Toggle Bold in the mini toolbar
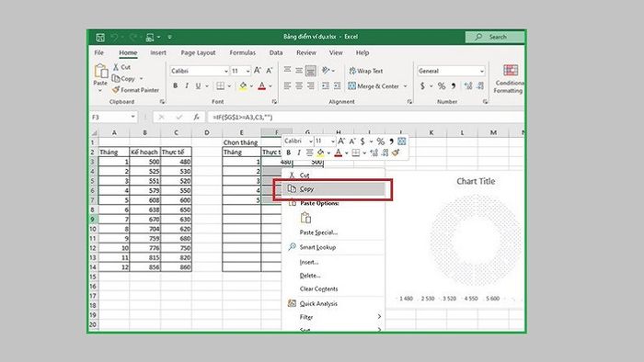The width and height of the screenshot is (644, 362). click(288, 153)
